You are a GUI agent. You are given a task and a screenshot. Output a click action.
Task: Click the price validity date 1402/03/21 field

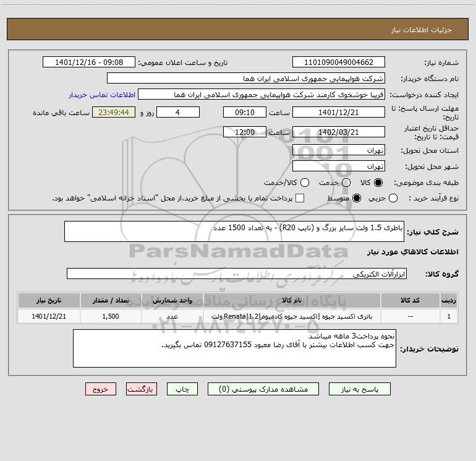pos(339,132)
